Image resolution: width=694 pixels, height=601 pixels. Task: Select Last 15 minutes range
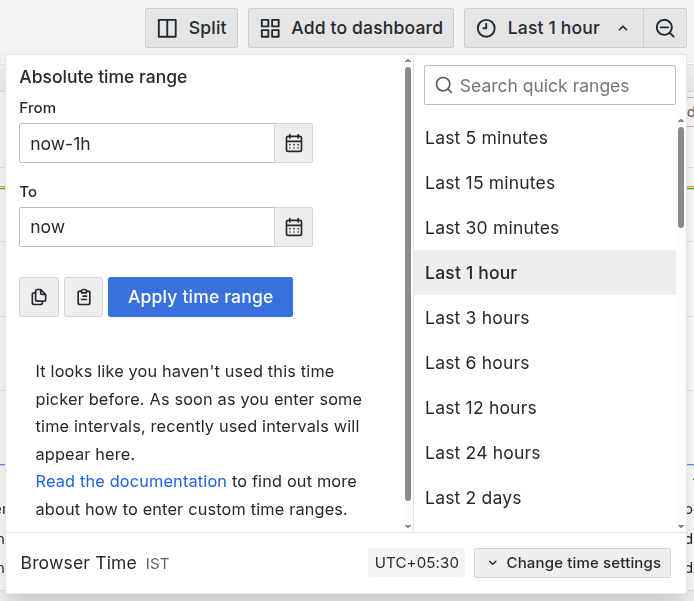pos(490,183)
